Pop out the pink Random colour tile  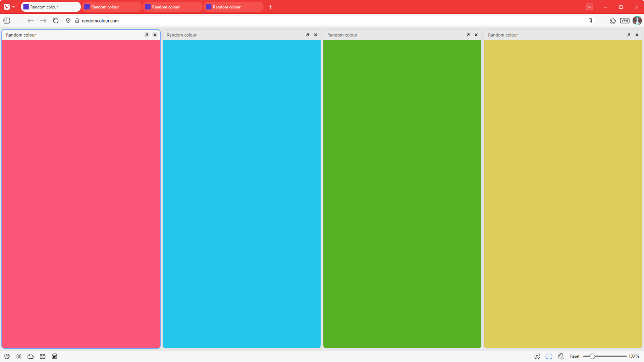click(x=147, y=35)
